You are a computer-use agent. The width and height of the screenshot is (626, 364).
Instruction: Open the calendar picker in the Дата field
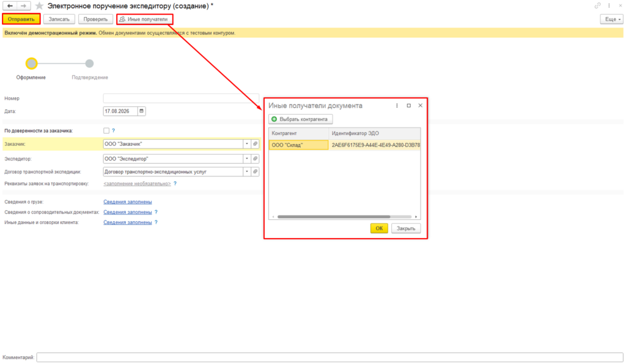(141, 111)
